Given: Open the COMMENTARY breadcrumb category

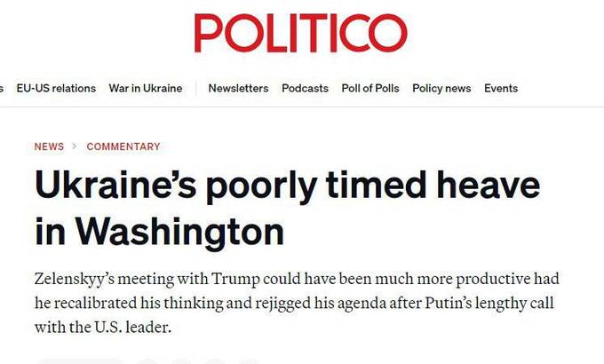Looking at the screenshot, I should coord(123,146).
